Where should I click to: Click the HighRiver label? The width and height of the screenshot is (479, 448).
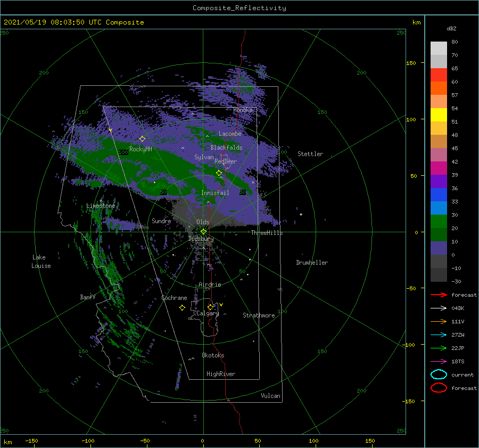221,374
